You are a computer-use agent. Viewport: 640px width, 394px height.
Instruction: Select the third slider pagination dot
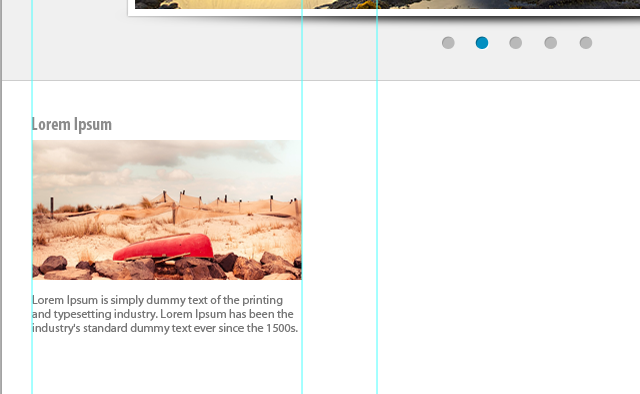click(x=516, y=43)
